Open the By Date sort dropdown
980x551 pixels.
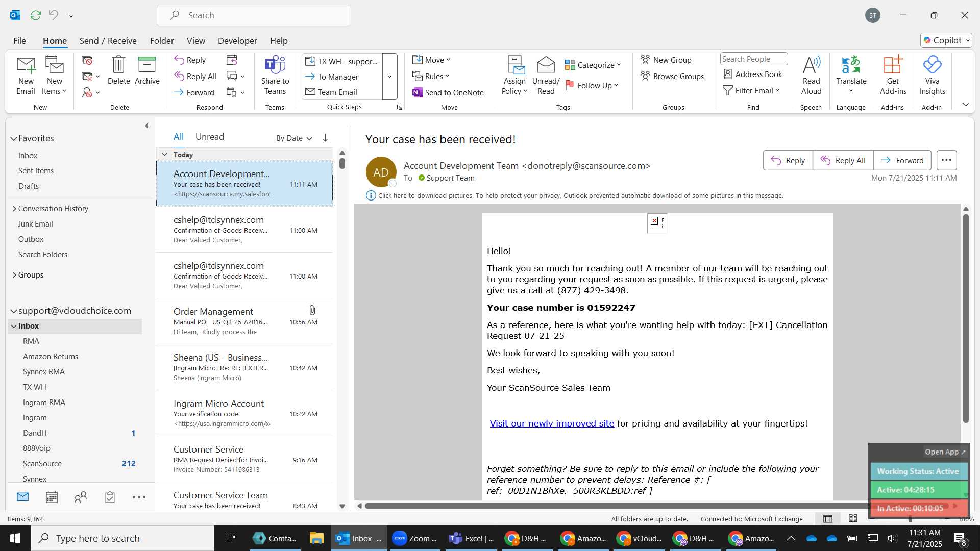click(x=294, y=138)
